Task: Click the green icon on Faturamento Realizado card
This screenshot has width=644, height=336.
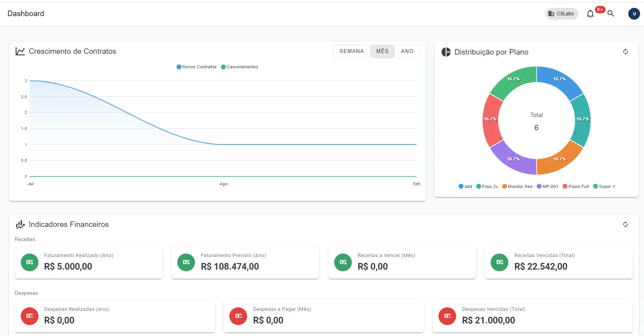Action: (x=29, y=262)
